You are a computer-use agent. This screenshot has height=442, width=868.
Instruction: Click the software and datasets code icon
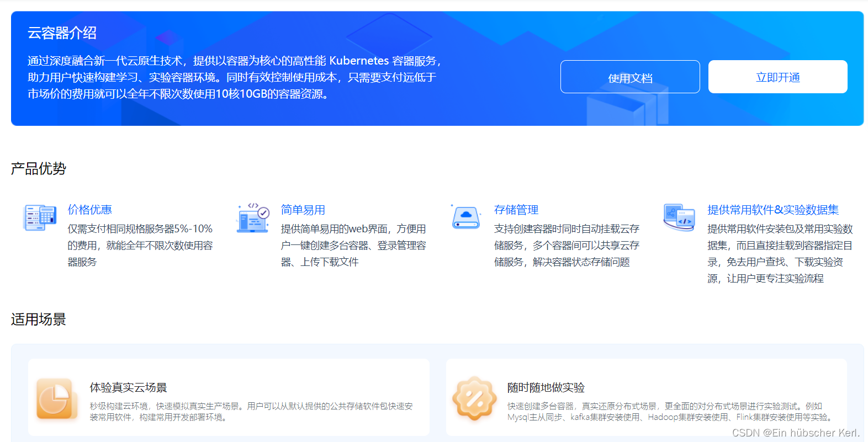[679, 217]
